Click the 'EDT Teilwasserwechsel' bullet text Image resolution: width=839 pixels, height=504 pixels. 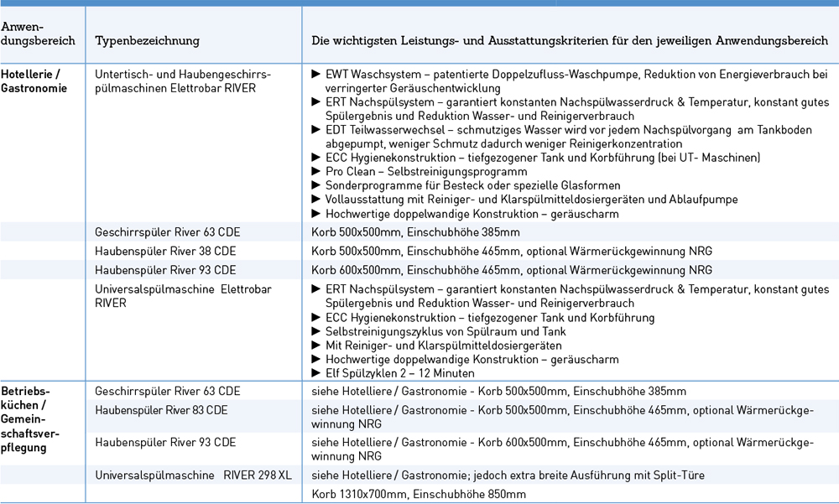568,137
